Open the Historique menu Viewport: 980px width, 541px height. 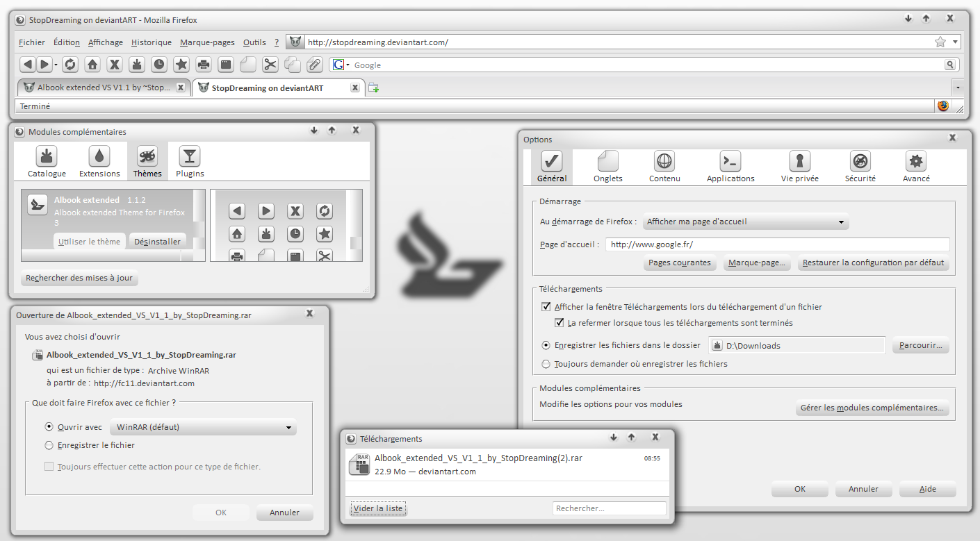click(152, 42)
